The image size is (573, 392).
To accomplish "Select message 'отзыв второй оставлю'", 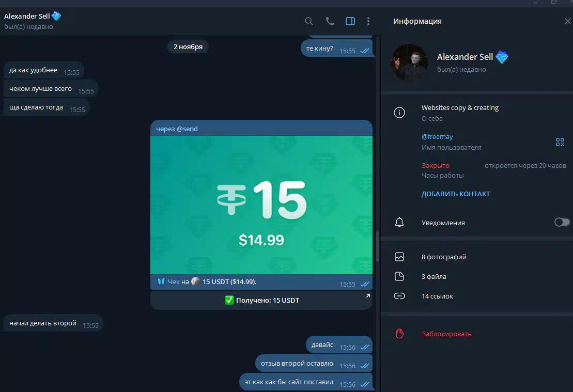I will [314, 364].
